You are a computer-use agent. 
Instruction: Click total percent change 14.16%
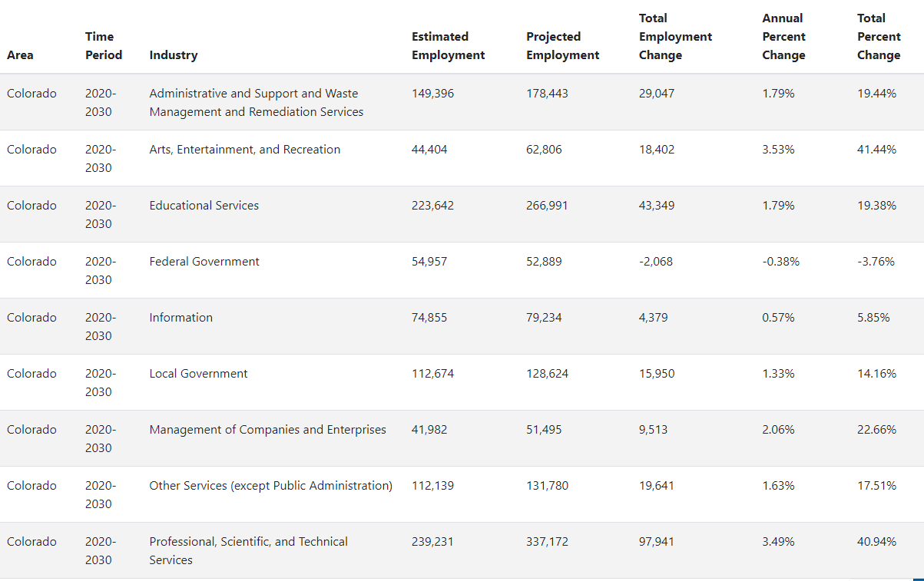877,374
